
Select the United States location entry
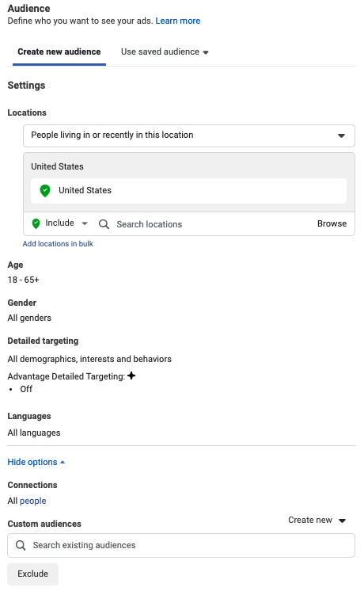(188, 191)
